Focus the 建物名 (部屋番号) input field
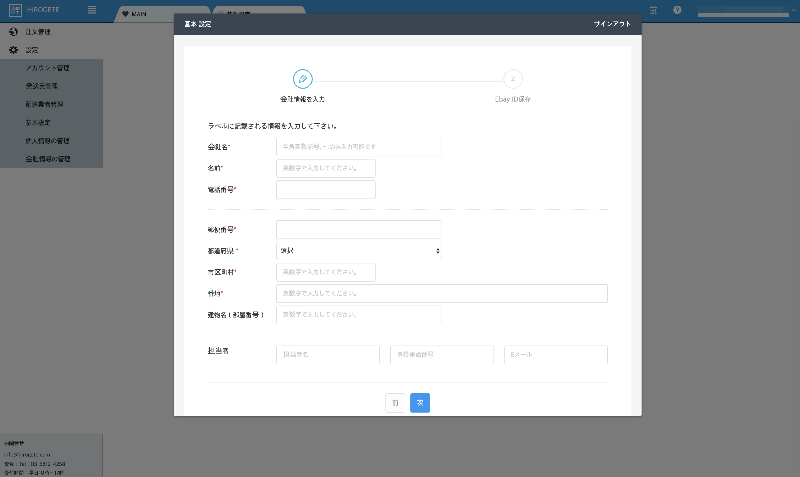The height and width of the screenshot is (477, 800). tap(359, 315)
